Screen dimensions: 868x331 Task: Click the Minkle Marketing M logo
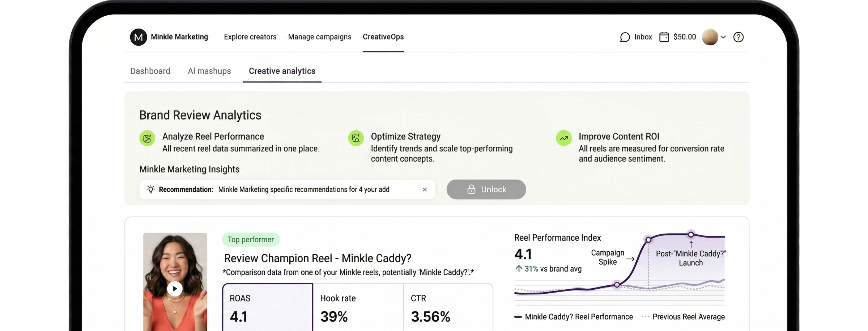click(x=139, y=37)
